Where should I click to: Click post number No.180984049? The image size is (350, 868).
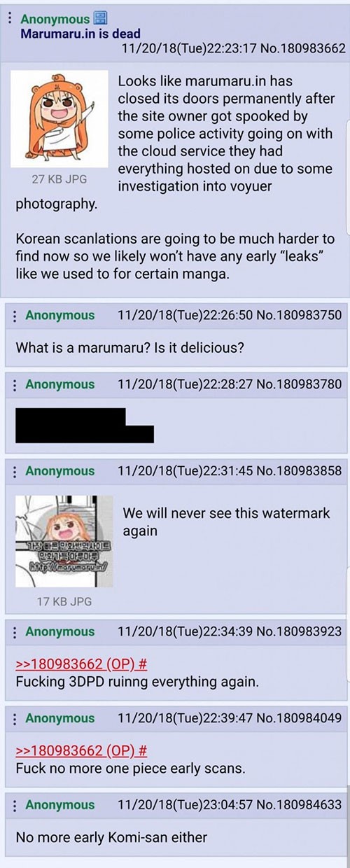coord(292,718)
